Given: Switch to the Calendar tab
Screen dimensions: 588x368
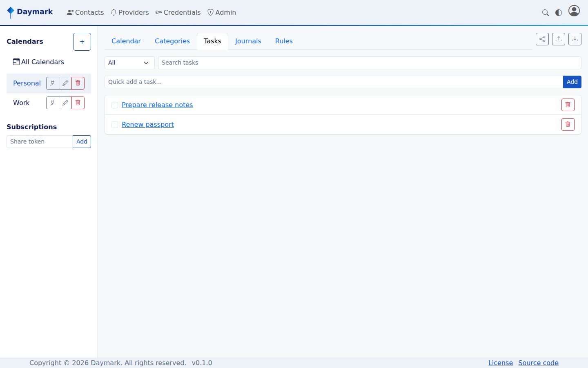Looking at the screenshot, I should pyautogui.click(x=126, y=41).
